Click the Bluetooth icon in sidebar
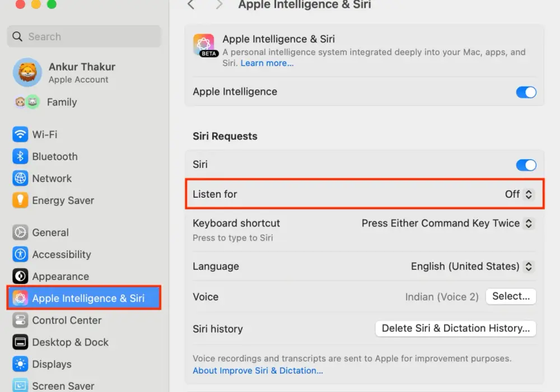 (x=20, y=156)
